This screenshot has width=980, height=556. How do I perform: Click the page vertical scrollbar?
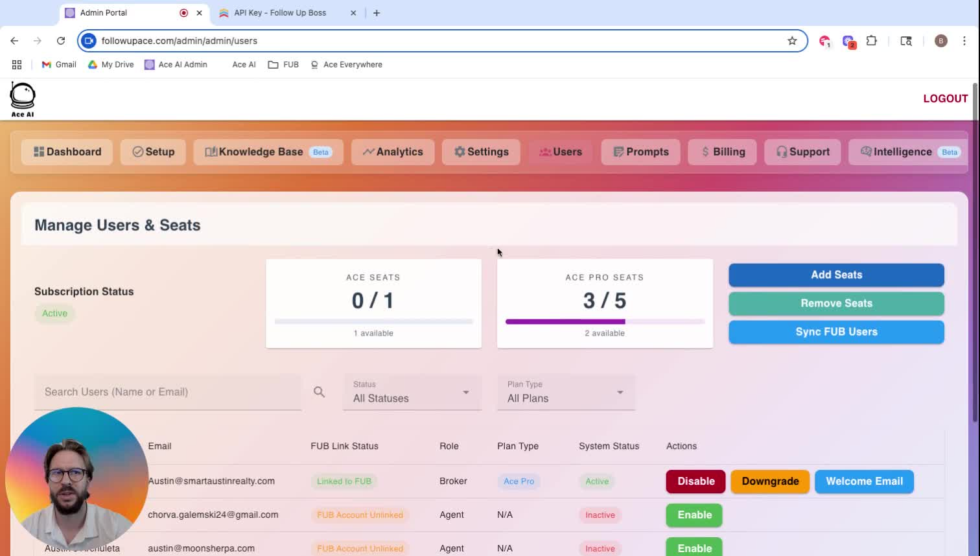pyautogui.click(x=975, y=253)
